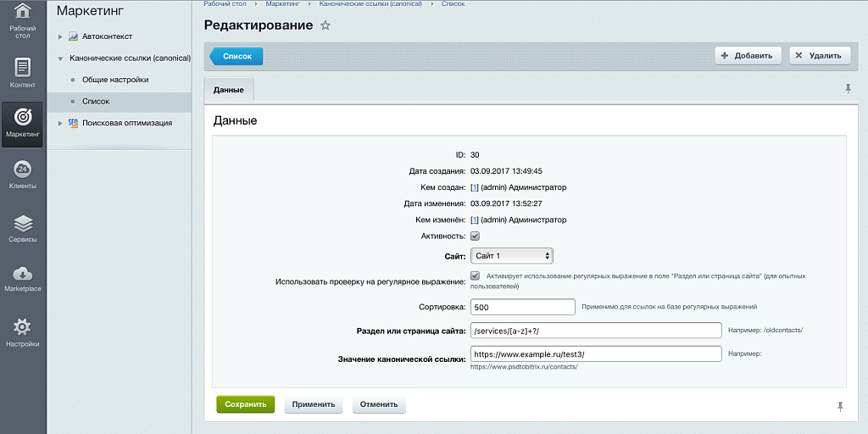Open the Сервисы section icon
Image resolution: width=868 pixels, height=434 pixels.
pos(23,228)
